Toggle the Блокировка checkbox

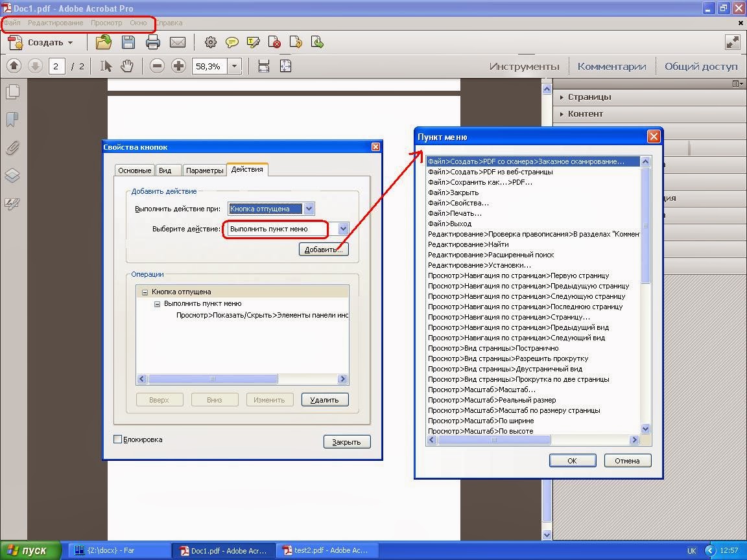pos(117,439)
